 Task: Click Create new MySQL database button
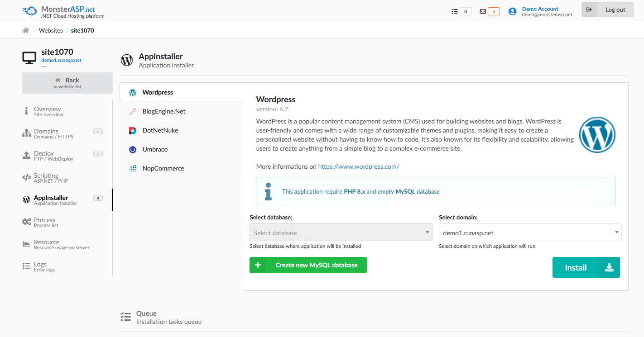pyautogui.click(x=308, y=265)
